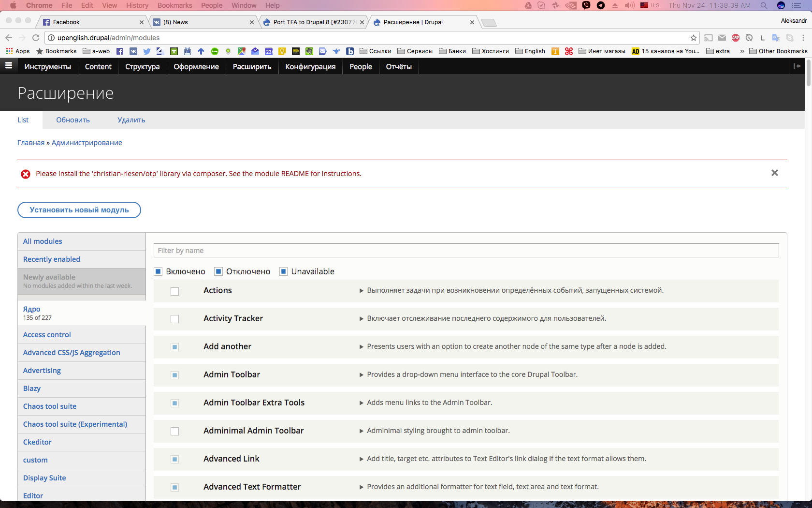Open macOS Spotlight search icon
The width and height of the screenshot is (812, 508).
pyautogui.click(x=764, y=5)
